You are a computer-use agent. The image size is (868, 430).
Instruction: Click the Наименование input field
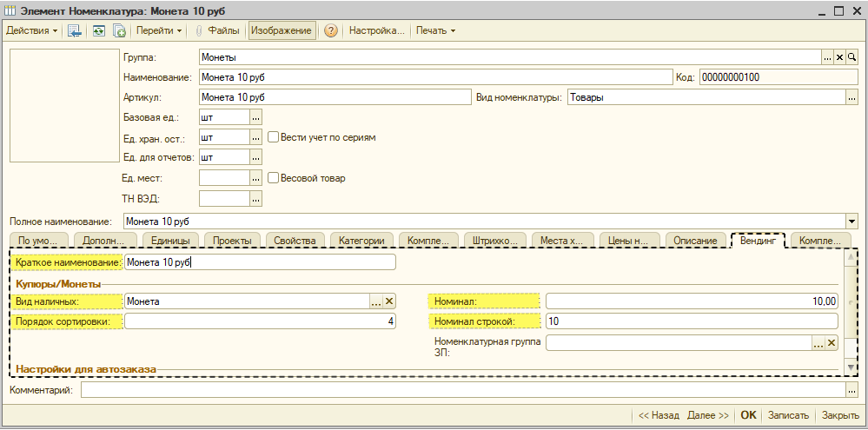(435, 77)
